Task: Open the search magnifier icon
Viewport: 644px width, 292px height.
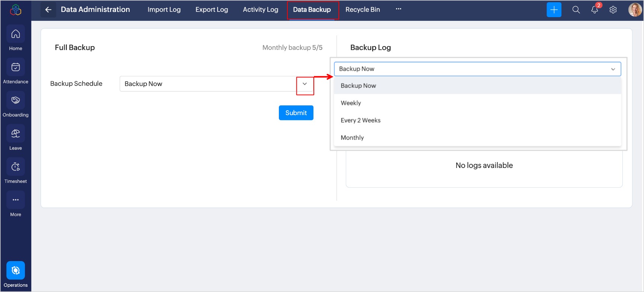Action: click(576, 10)
